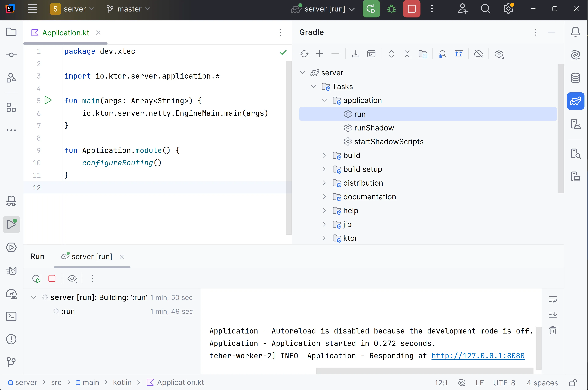Collapse the application tasks folder
588x390 pixels.
[x=324, y=100]
